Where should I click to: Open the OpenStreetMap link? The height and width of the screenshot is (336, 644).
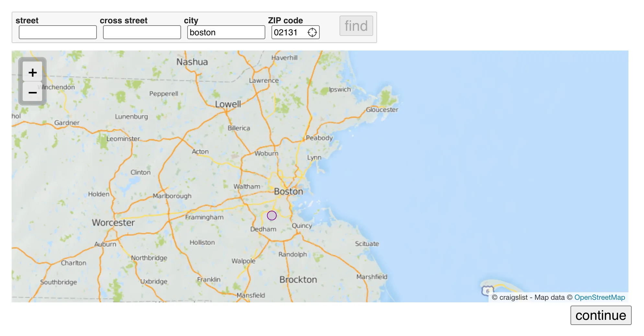point(600,297)
